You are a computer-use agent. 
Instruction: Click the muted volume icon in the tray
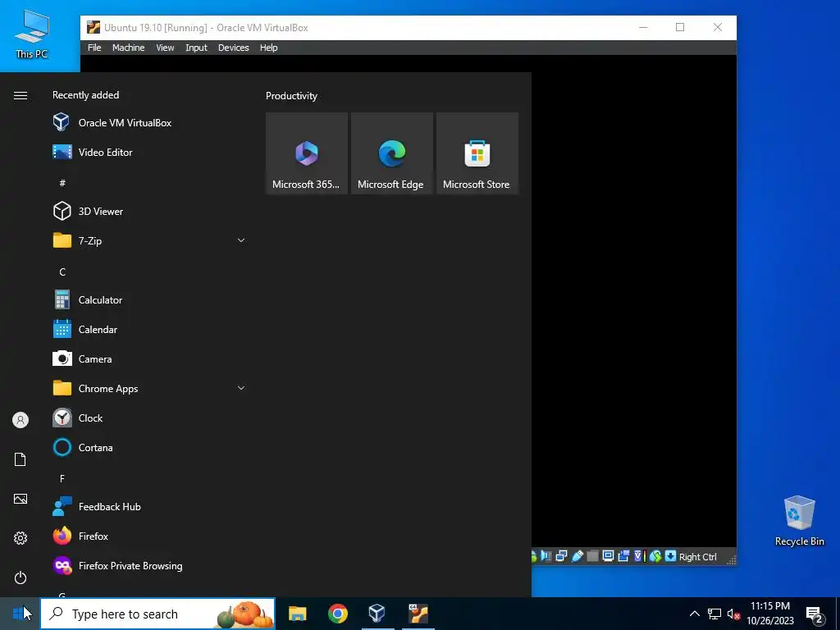(733, 614)
